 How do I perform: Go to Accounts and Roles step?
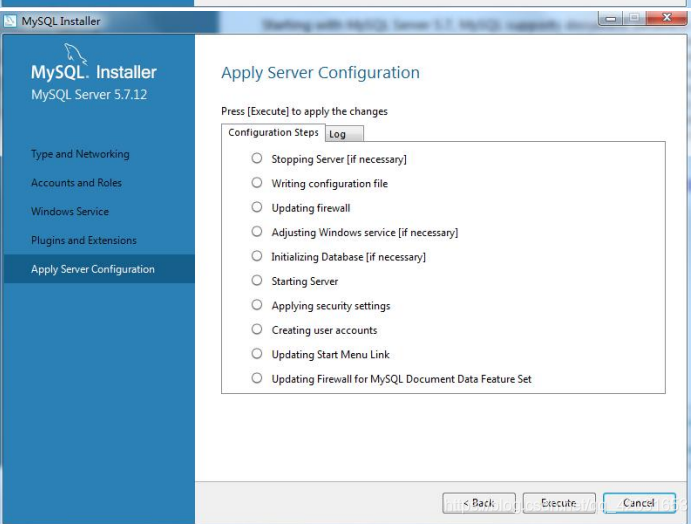tap(76, 183)
